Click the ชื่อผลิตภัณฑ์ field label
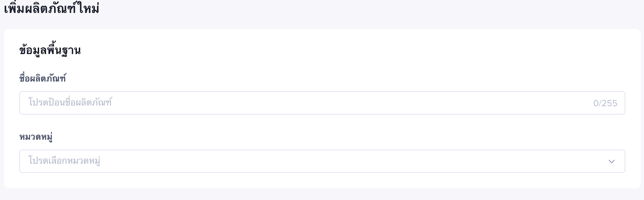 click(x=43, y=78)
